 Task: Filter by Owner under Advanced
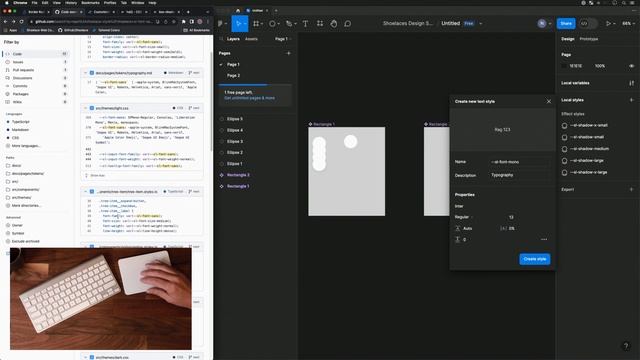pos(17,225)
